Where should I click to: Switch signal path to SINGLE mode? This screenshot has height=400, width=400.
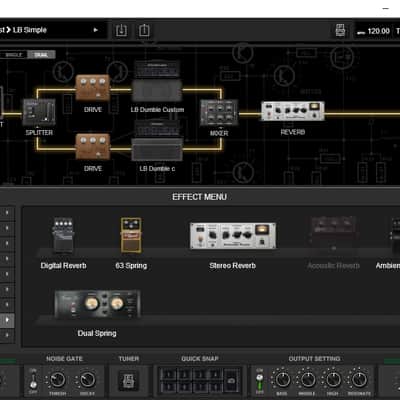pyautogui.click(x=14, y=55)
